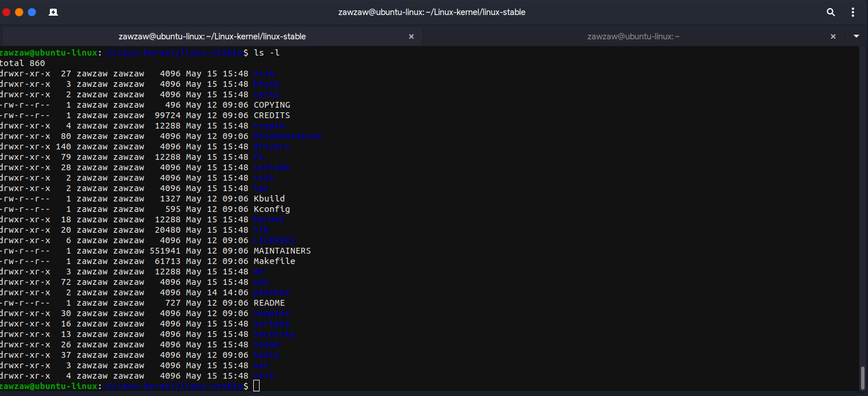Select the "virt" directory name
Image resolution: width=868 pixels, height=396 pixels.
(x=264, y=376)
